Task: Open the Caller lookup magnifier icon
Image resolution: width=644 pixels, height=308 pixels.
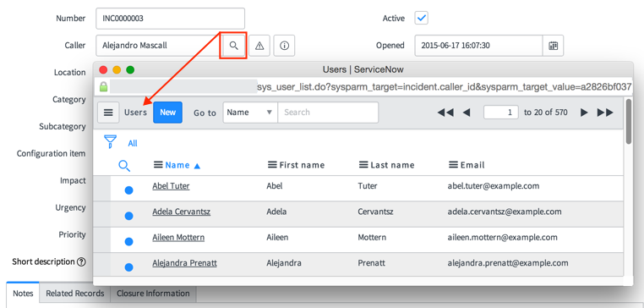Action: (x=233, y=45)
